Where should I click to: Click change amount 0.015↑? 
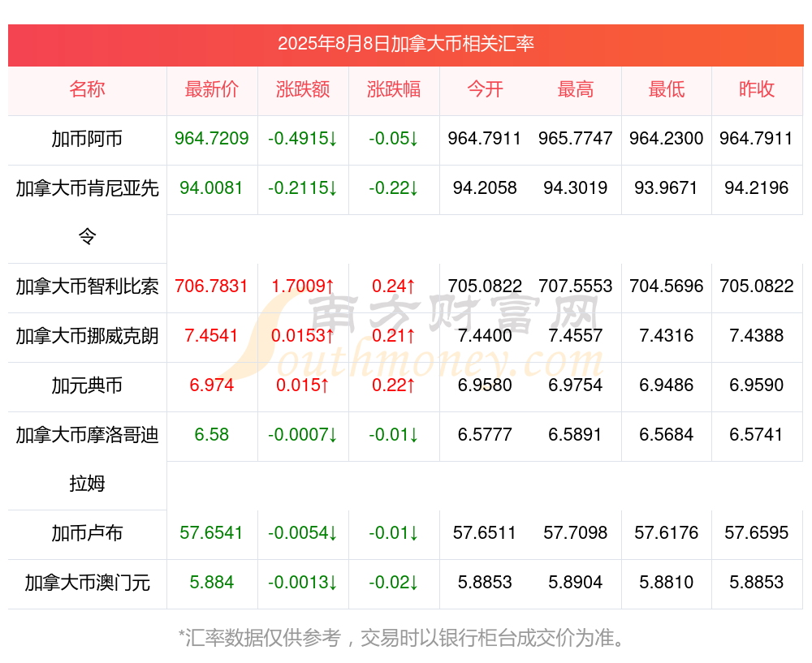pos(303,385)
